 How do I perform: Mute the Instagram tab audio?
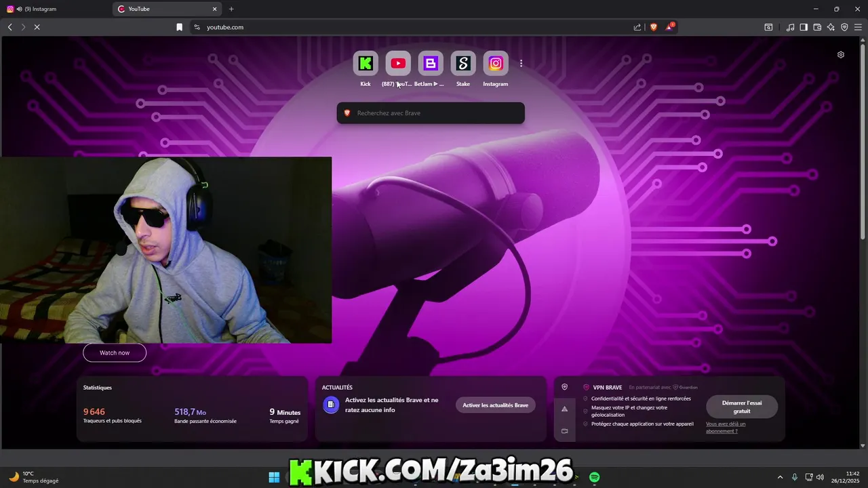(x=19, y=9)
